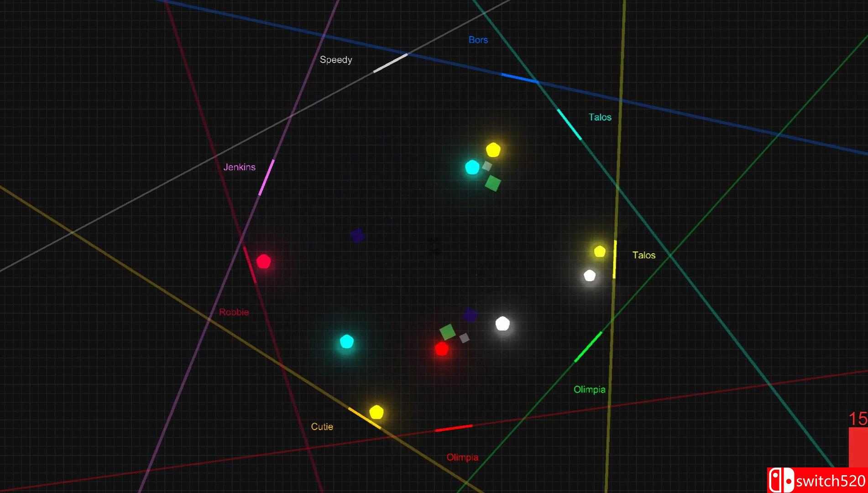The image size is (868, 493).
Task: Click the switch520 watermark logo
Action: (x=817, y=480)
